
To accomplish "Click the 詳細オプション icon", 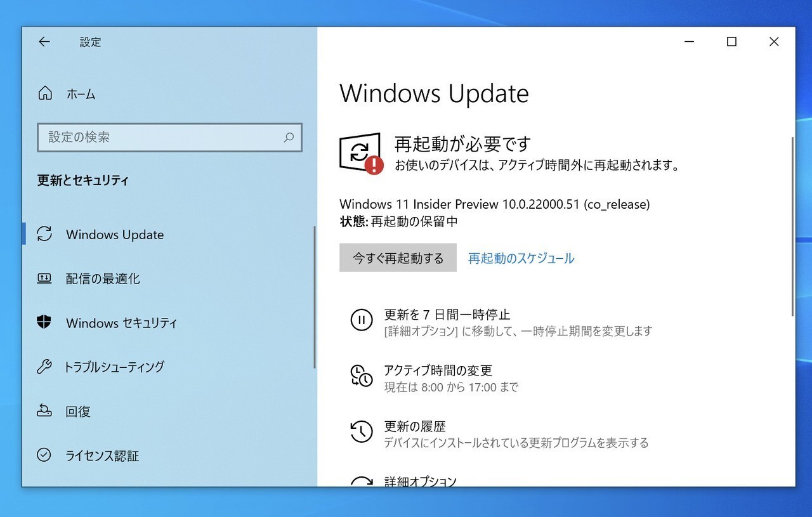I will click(x=362, y=480).
